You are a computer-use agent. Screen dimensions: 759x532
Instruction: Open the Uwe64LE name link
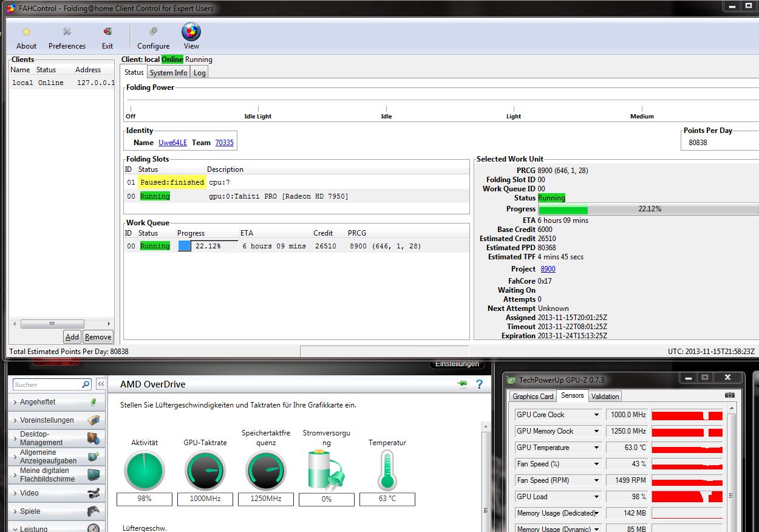[172, 143]
